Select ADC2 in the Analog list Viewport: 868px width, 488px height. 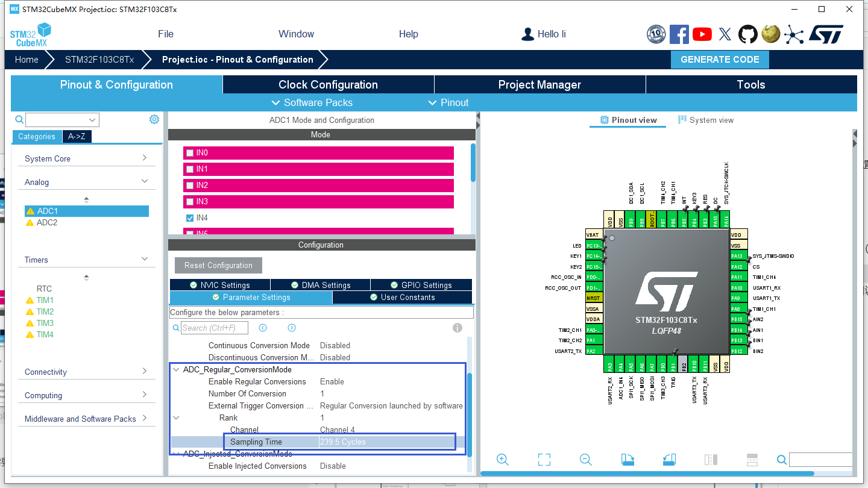pos(47,222)
